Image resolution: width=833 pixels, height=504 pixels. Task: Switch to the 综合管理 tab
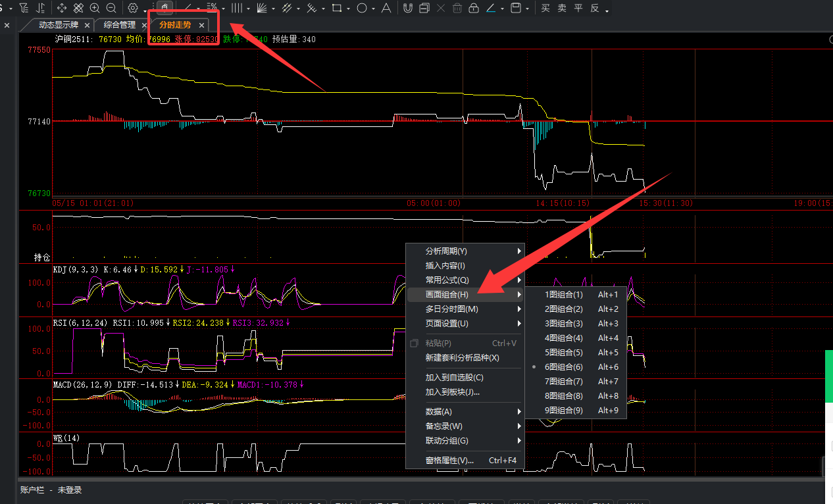point(119,25)
